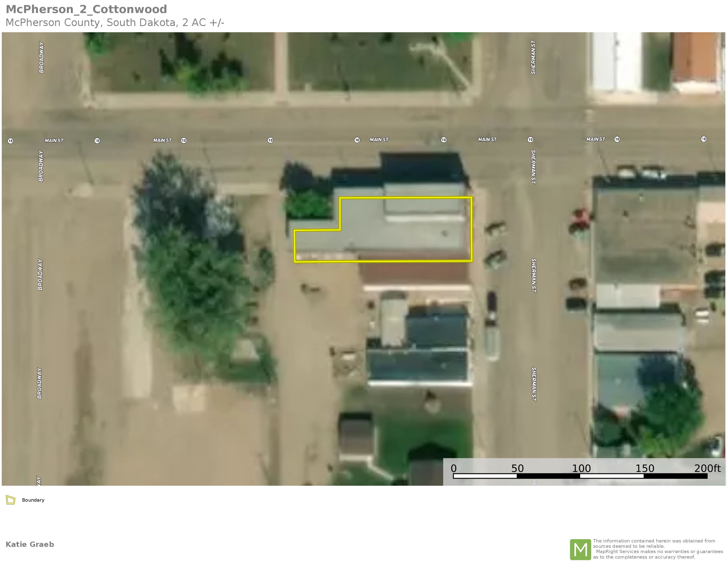Click the yellow Boundary legend icon
Screen dimensions: 728x563
[11, 500]
